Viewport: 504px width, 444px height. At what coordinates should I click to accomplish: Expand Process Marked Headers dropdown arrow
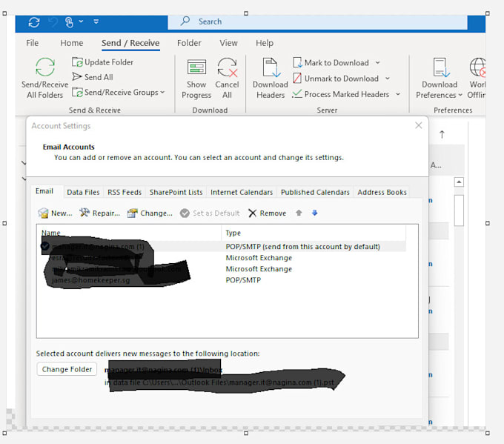coord(398,94)
